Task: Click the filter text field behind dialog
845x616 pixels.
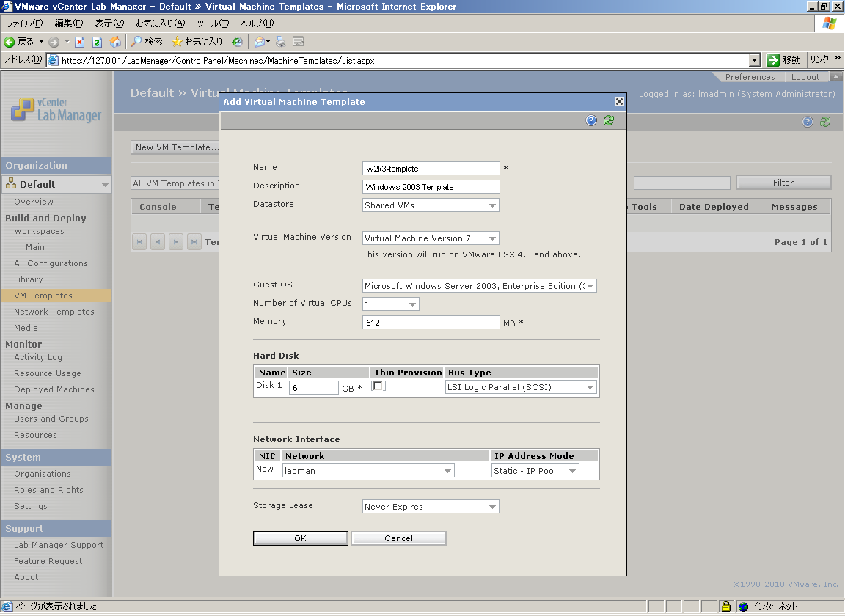Action: (x=681, y=183)
